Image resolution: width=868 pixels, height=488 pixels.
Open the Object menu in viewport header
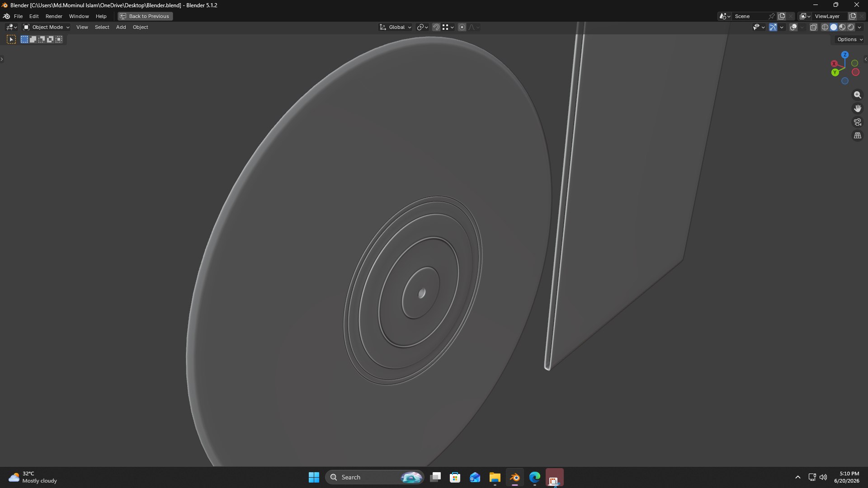coord(140,27)
